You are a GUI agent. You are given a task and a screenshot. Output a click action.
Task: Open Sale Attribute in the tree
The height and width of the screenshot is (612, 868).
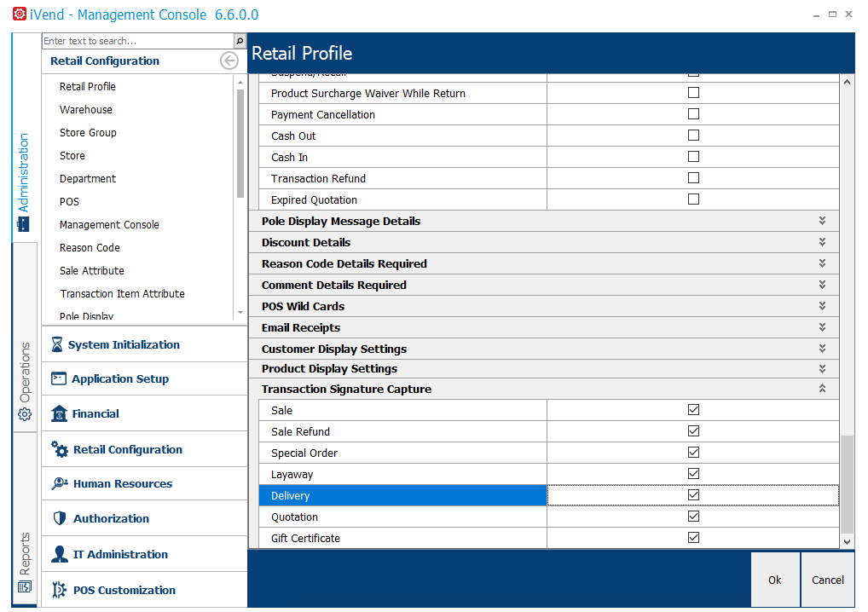point(92,270)
